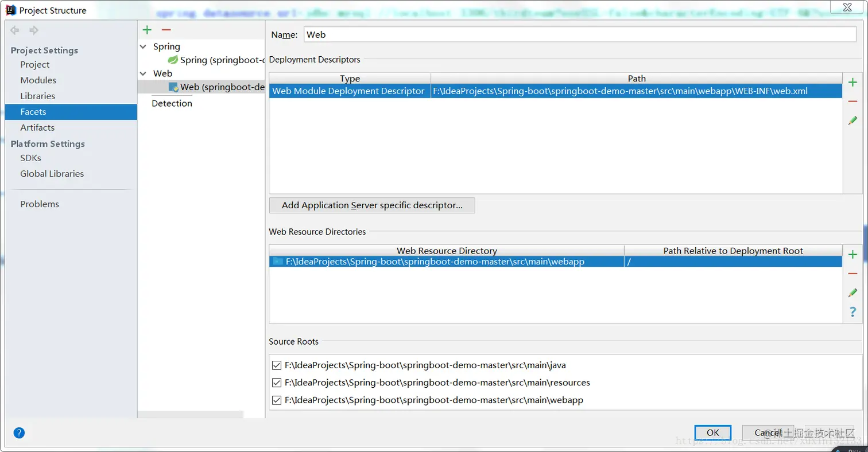Click Add Application Server specific descriptor button

[x=372, y=205]
